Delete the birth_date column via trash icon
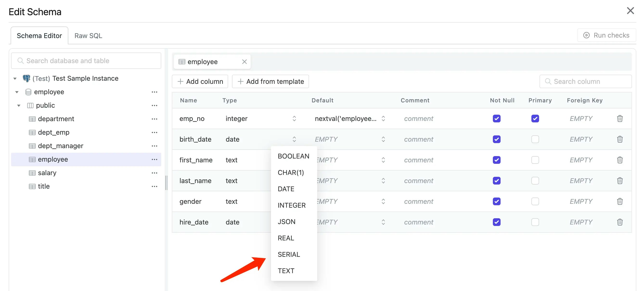The height and width of the screenshot is (291, 644). click(619, 139)
